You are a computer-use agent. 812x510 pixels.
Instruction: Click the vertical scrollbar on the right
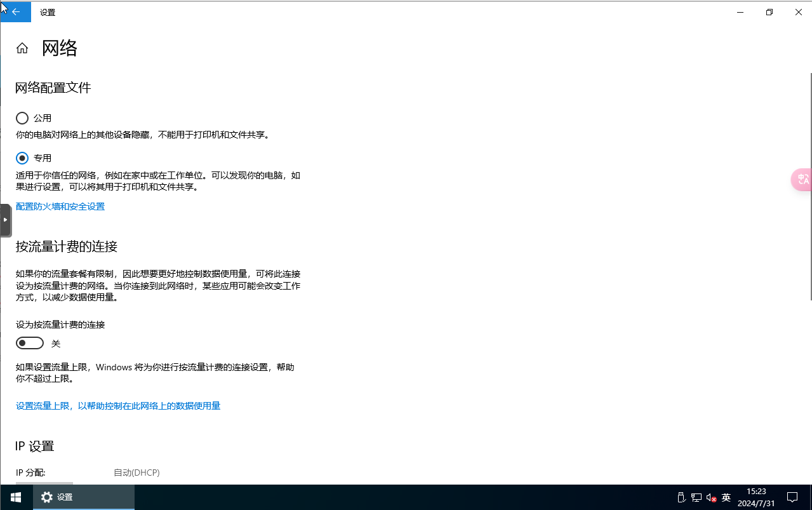pyautogui.click(x=809, y=191)
